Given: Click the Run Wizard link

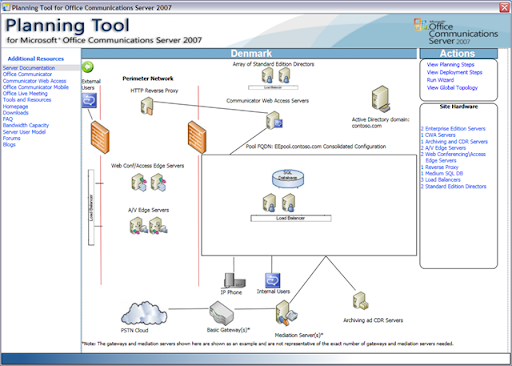Looking at the screenshot, I should tap(440, 80).
